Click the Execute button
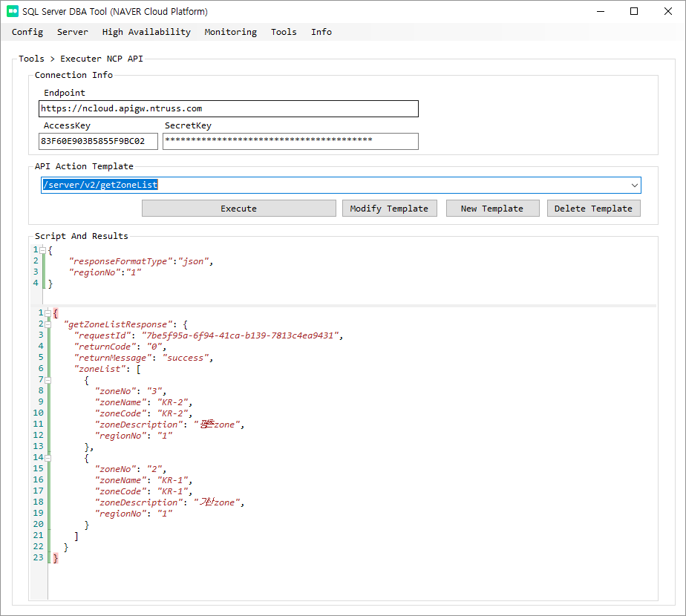Viewport: 686px width, 616px height. point(239,209)
